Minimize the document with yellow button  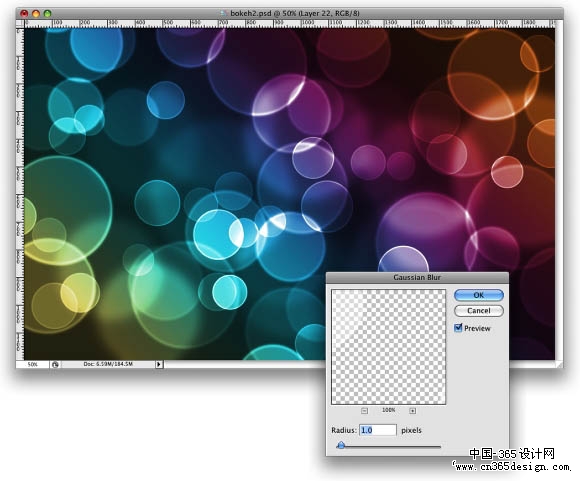pyautogui.click(x=36, y=14)
